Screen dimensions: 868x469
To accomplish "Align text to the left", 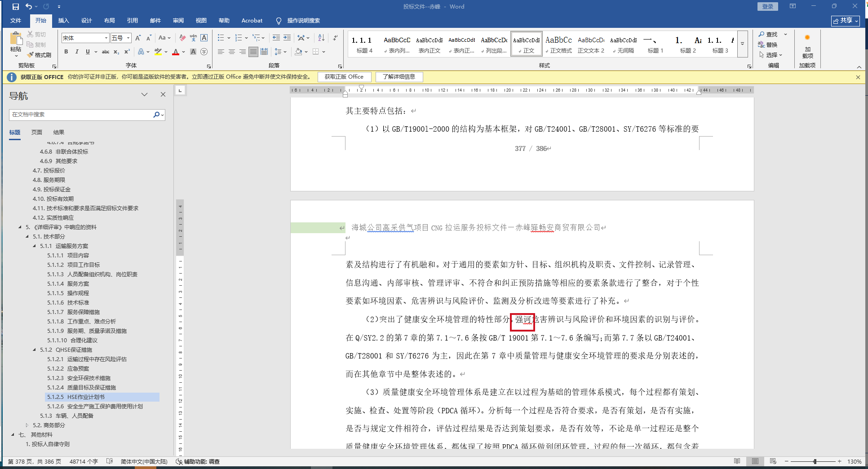I will pos(221,52).
